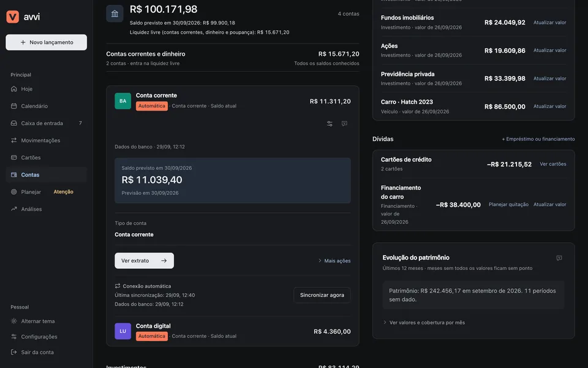588x368 pixels.
Task: Click the Calendário calendar icon
Action: (x=14, y=106)
